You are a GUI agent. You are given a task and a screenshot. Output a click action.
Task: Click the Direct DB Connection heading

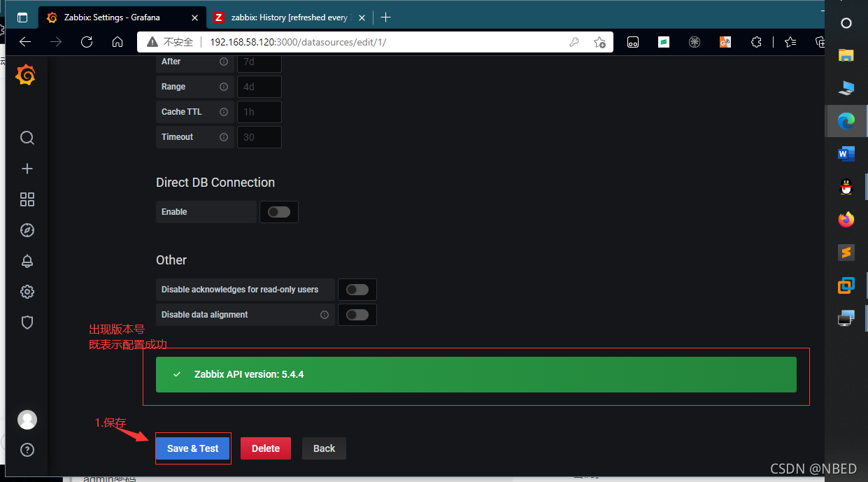pos(215,183)
